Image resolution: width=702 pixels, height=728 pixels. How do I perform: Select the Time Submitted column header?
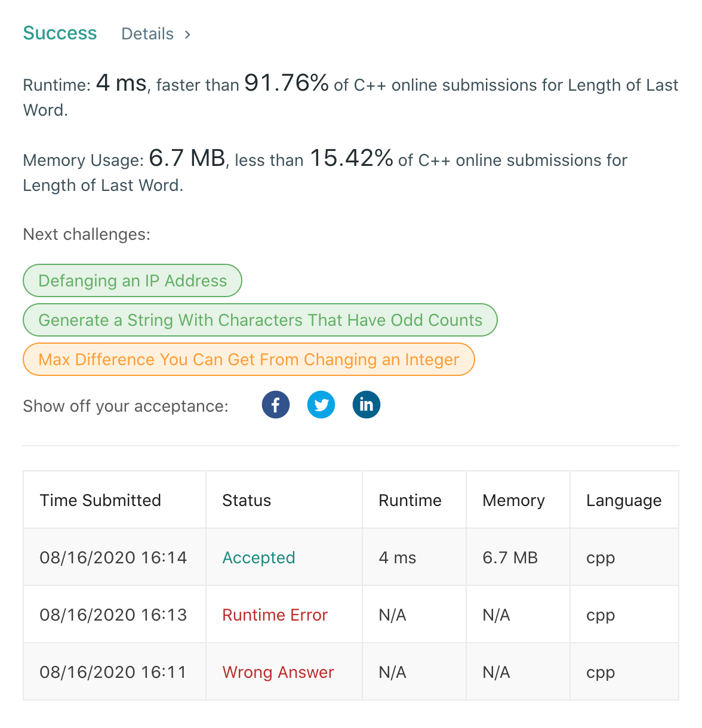(x=100, y=500)
